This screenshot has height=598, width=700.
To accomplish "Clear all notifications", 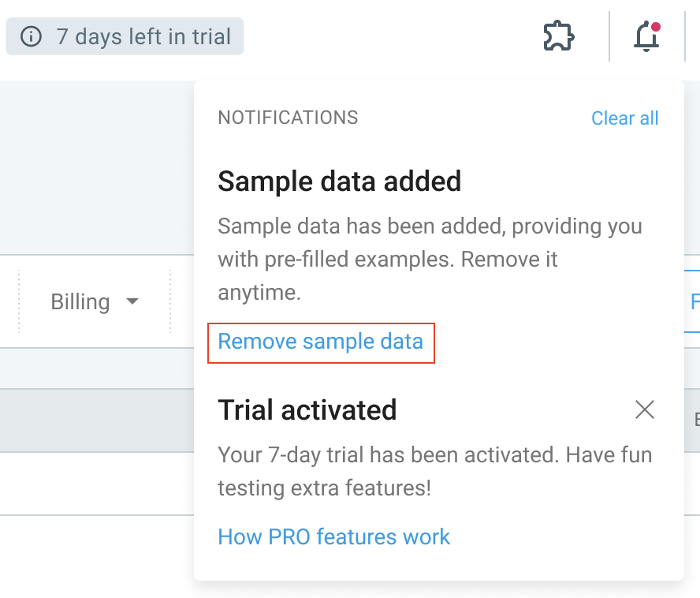I will pos(624,118).
